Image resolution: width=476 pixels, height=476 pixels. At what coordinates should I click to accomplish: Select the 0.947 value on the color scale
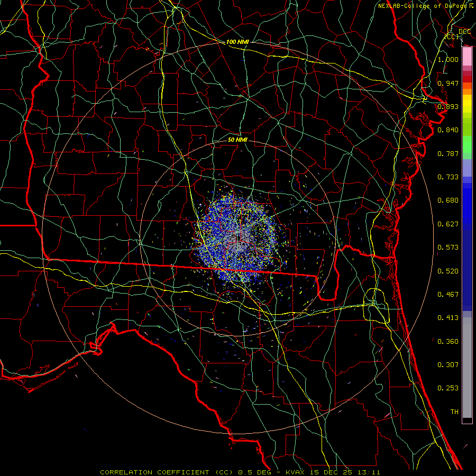coord(448,83)
